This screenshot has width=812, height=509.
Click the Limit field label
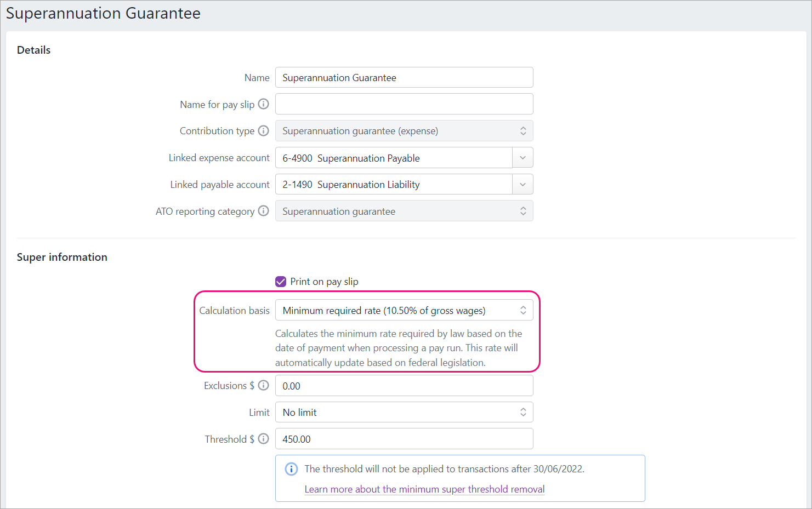click(259, 413)
